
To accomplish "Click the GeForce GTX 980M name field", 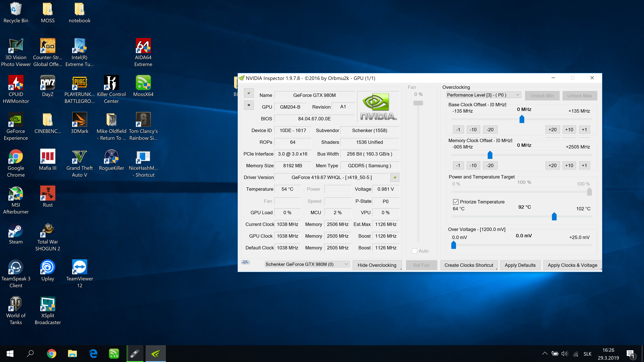I will click(x=314, y=95).
